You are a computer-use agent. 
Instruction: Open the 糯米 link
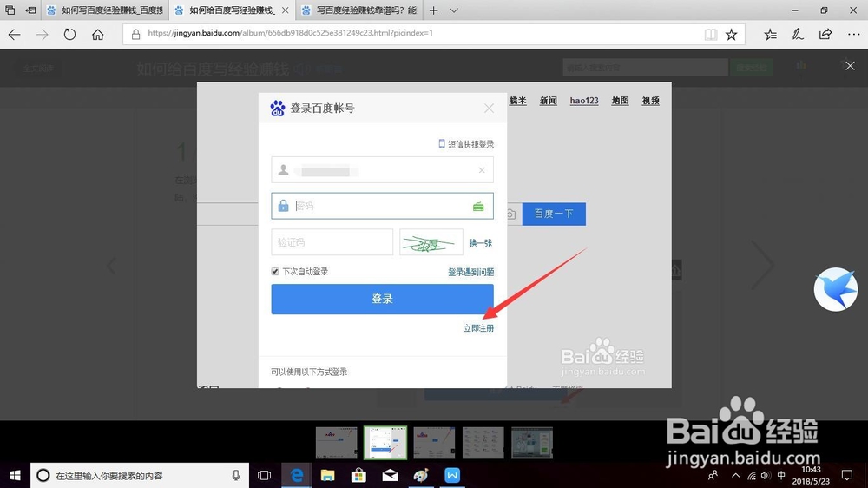[518, 101]
